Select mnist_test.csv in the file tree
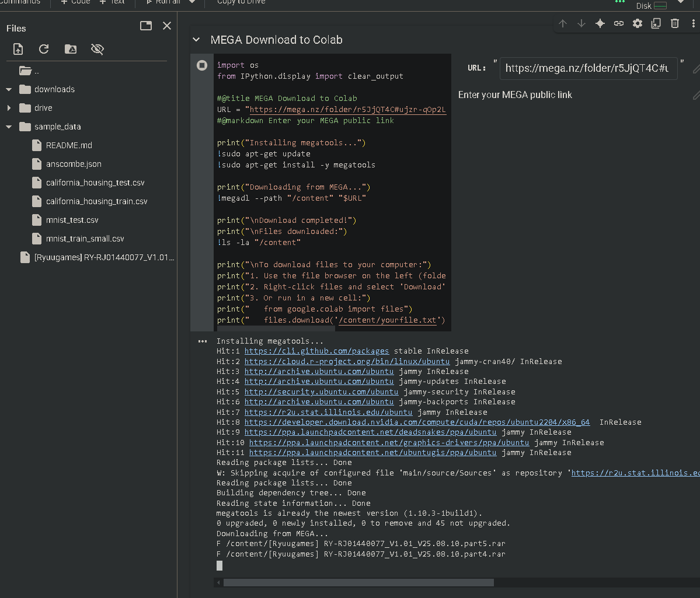This screenshot has height=598, width=700. click(72, 220)
